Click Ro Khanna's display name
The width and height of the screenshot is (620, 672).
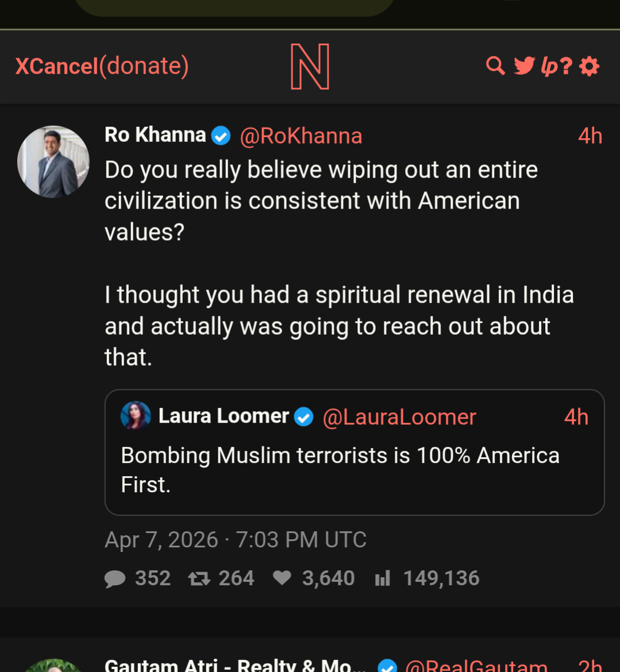point(155,135)
